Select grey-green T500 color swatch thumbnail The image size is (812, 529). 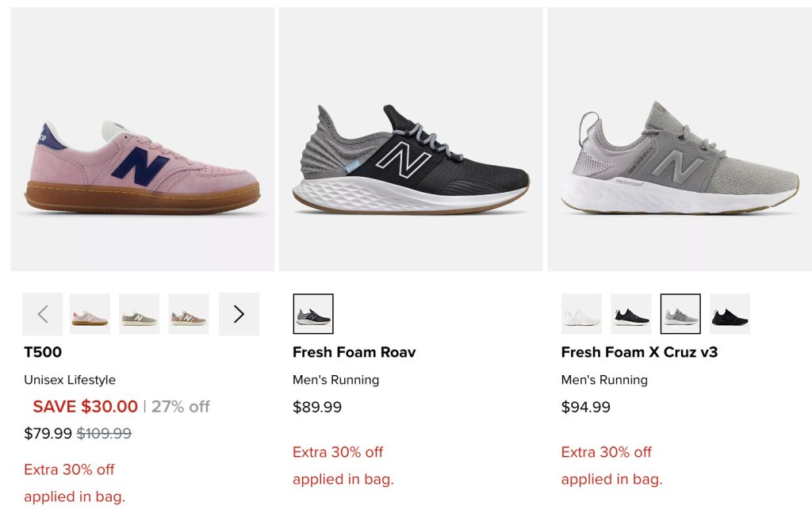click(x=139, y=314)
